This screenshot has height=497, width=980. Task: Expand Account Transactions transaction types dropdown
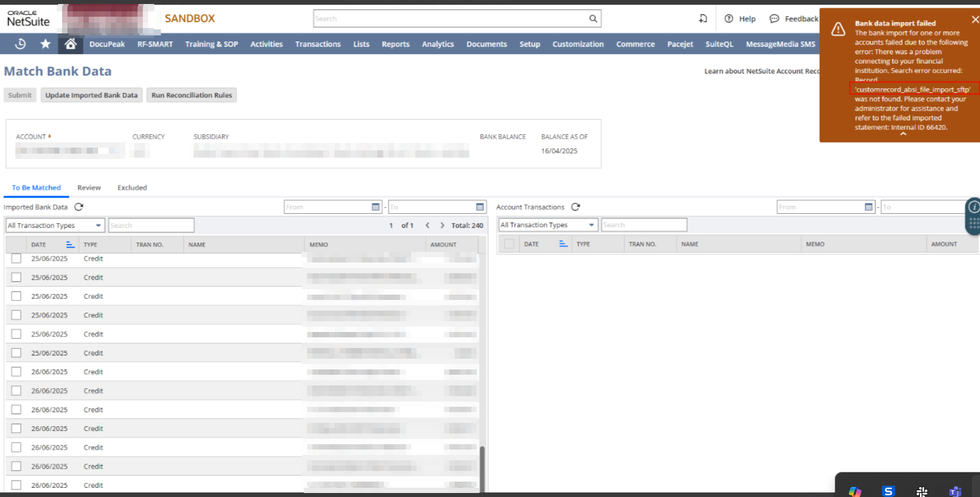coord(548,225)
